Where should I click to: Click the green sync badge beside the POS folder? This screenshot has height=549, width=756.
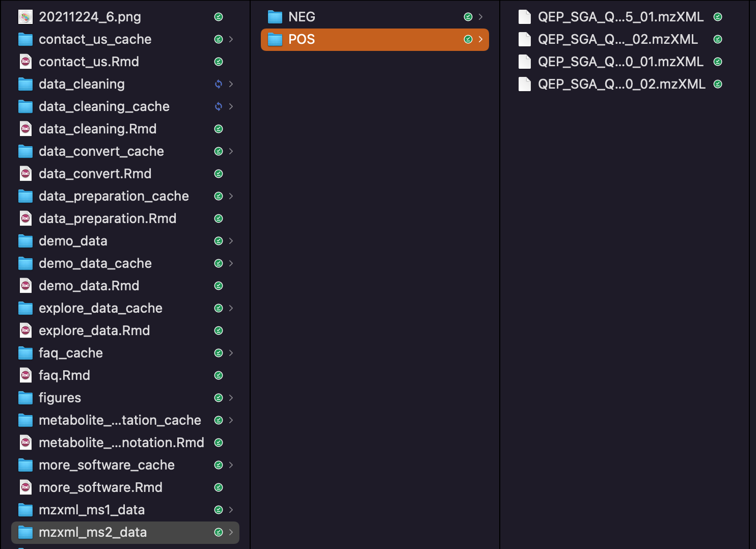click(468, 39)
